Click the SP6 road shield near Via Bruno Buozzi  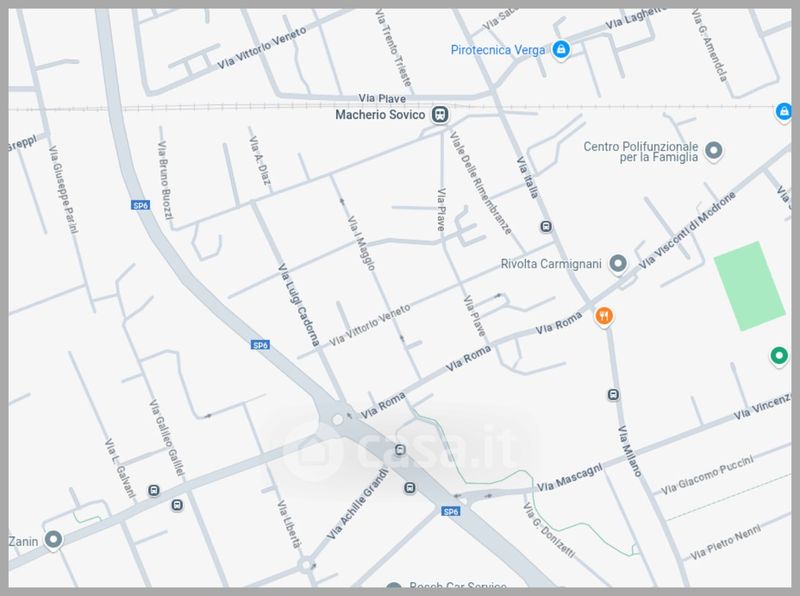[140, 205]
